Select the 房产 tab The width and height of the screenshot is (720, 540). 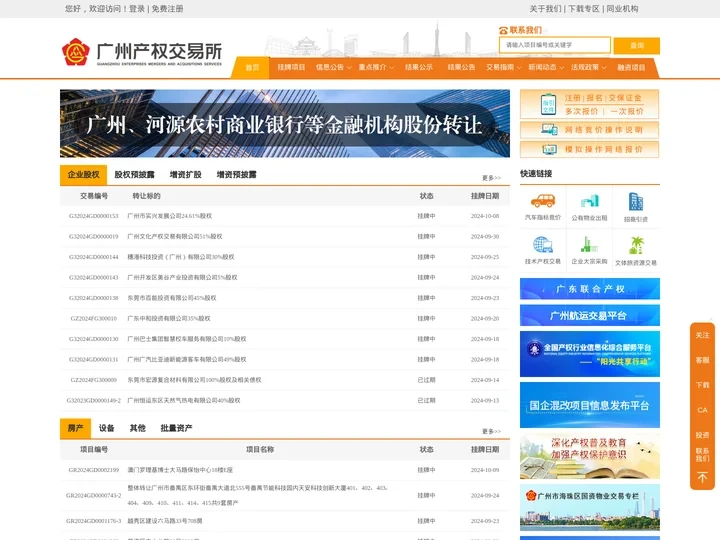point(75,428)
